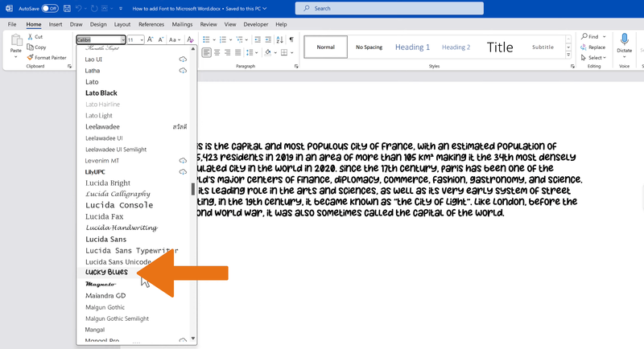Click the Search box
644x349 pixels.
point(389,8)
